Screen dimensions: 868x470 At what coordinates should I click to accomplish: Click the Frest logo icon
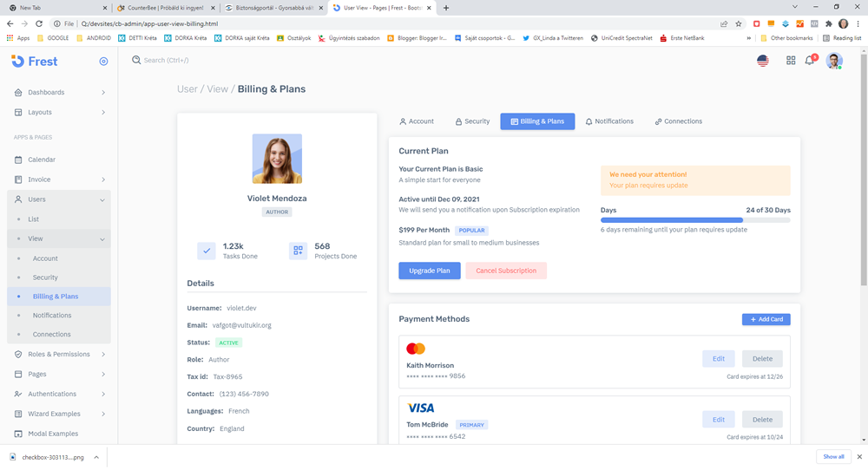(18, 61)
